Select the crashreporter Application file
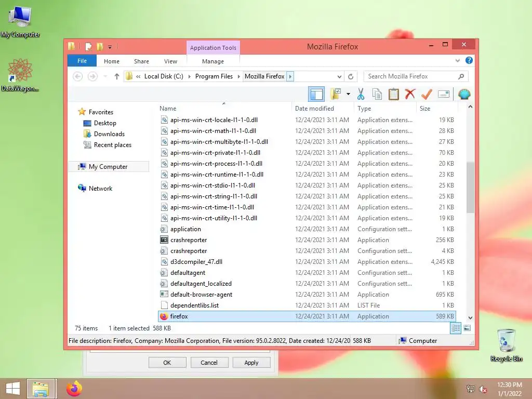 coord(307,240)
